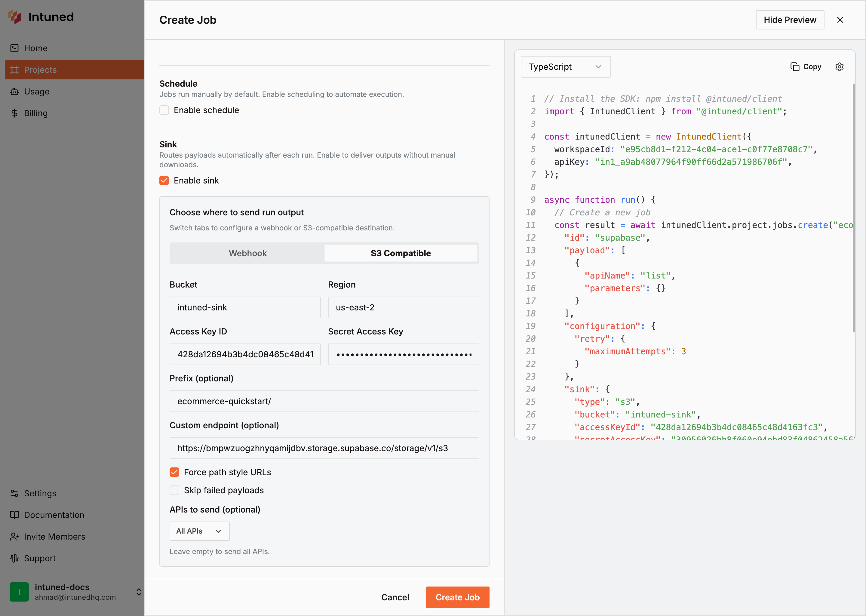Click the intuned-docs workspace avatar
The width and height of the screenshot is (866, 616).
coord(19,592)
